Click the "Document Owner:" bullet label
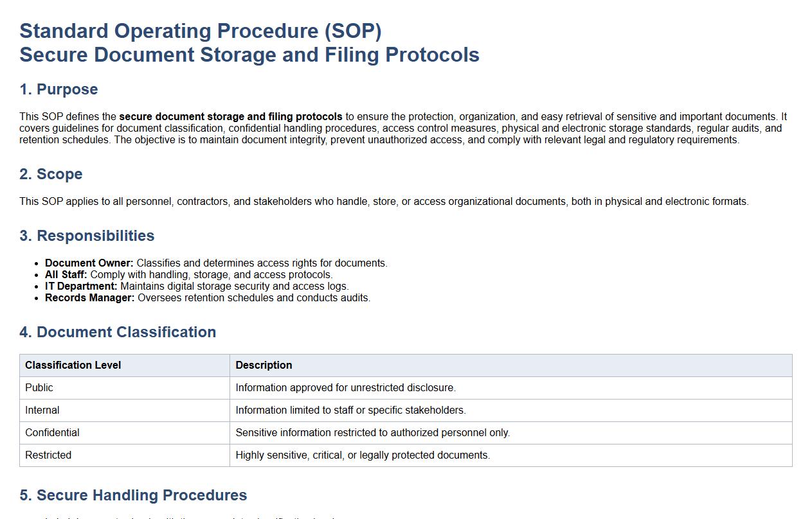 [89, 263]
